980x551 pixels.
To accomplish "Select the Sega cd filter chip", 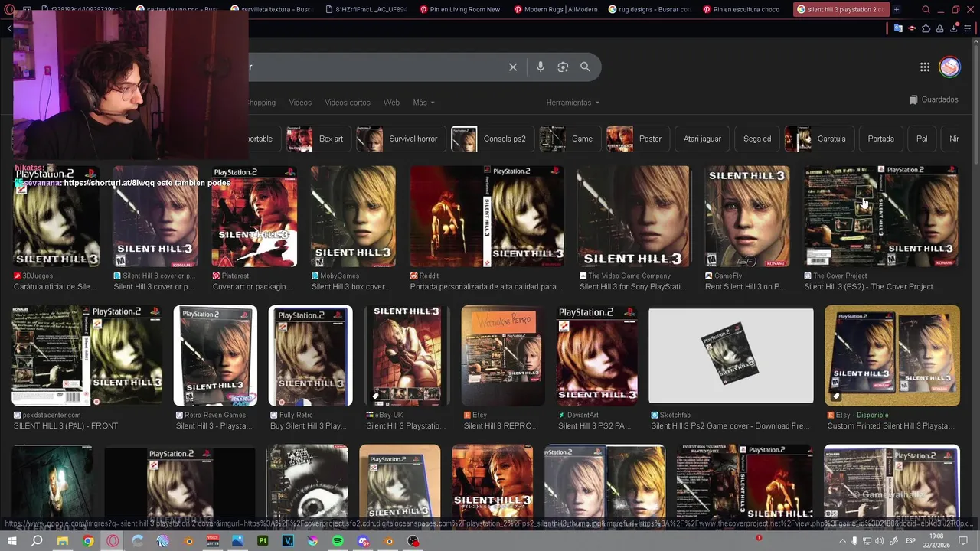I will click(757, 139).
